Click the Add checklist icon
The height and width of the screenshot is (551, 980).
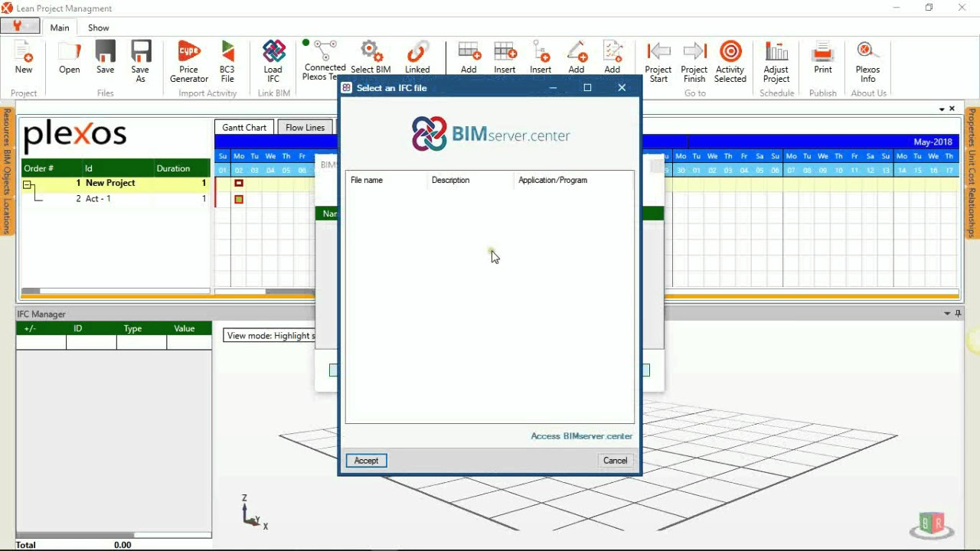(x=612, y=52)
